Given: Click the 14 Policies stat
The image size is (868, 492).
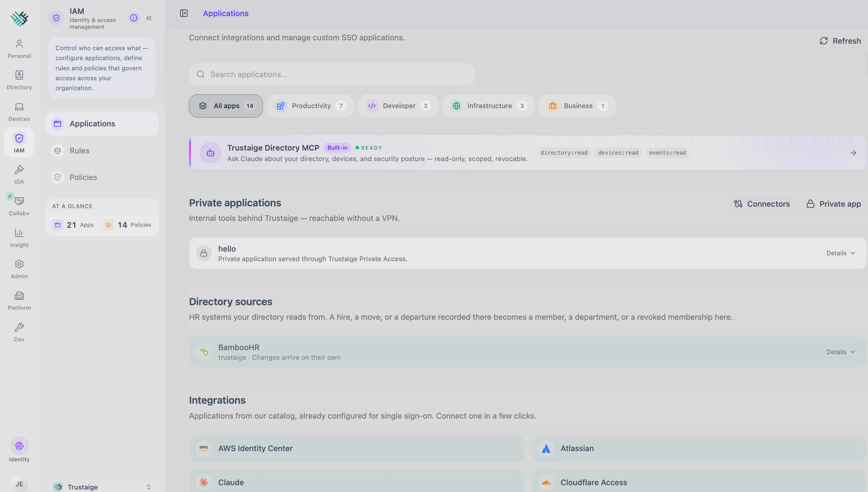Looking at the screenshot, I should tap(127, 225).
